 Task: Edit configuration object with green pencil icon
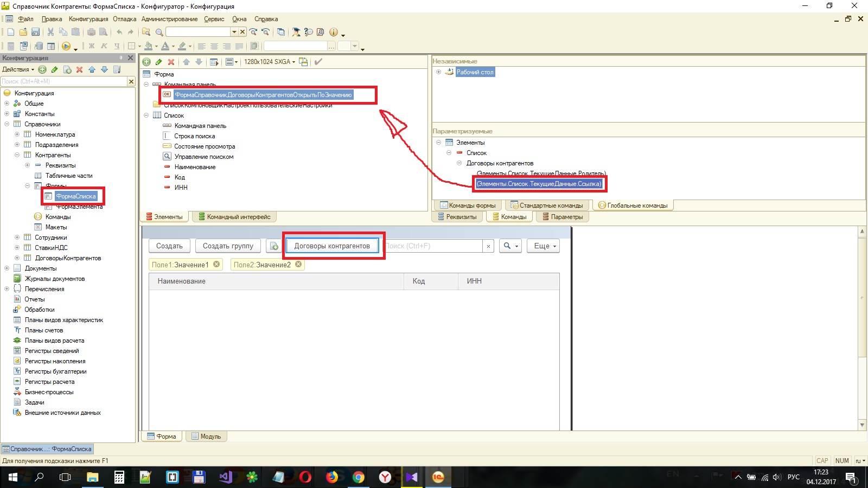point(54,69)
